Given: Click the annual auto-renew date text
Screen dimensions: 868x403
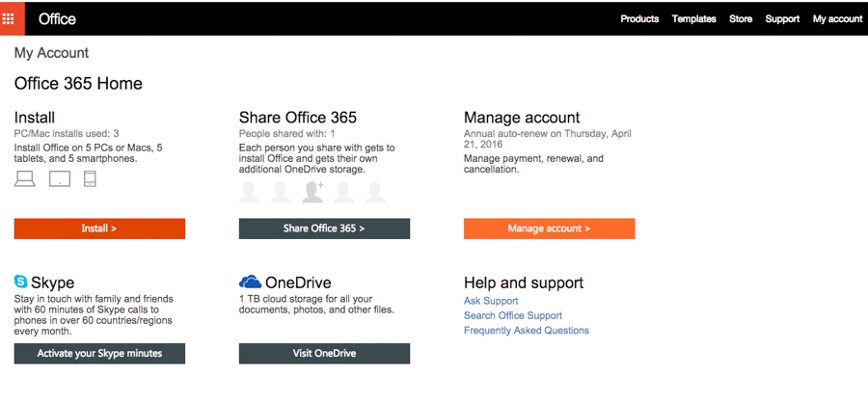Looking at the screenshot, I should coord(548,139).
